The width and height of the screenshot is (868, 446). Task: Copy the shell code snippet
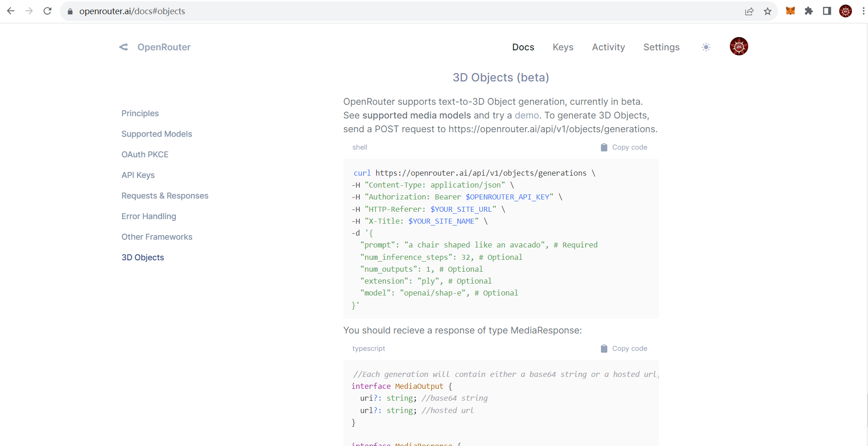coord(624,147)
